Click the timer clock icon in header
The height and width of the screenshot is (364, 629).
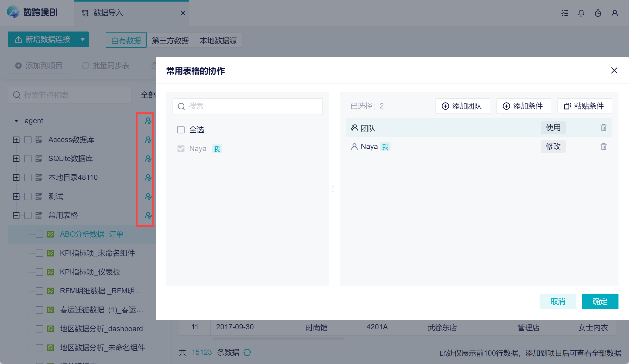(x=598, y=13)
